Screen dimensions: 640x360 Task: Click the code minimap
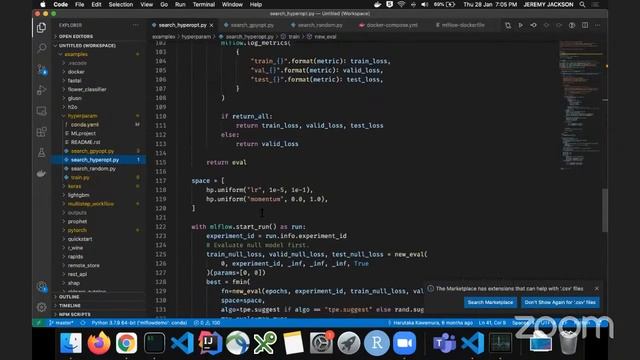[x=580, y=106]
